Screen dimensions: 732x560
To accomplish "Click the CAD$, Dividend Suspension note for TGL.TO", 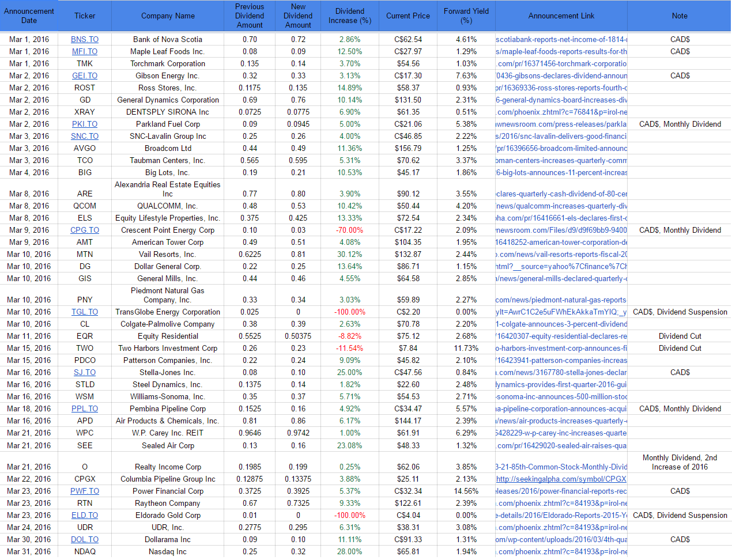I will pos(680,312).
